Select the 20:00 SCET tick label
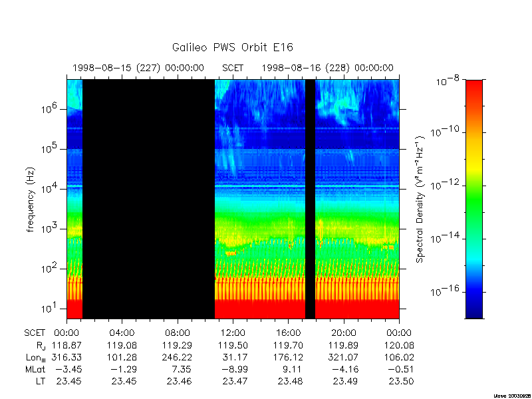Viewport: 532px width, 399px height. [344, 333]
